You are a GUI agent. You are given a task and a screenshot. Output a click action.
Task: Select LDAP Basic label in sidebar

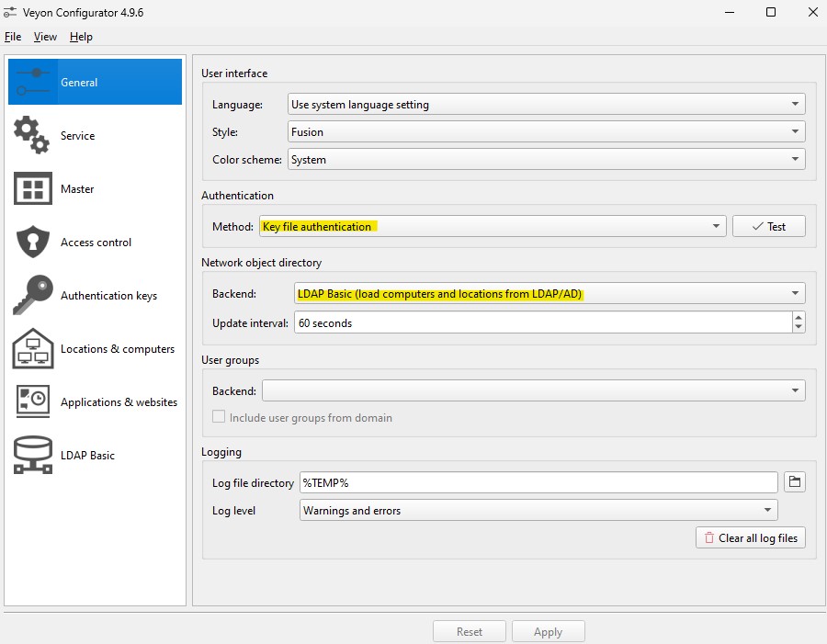click(87, 455)
